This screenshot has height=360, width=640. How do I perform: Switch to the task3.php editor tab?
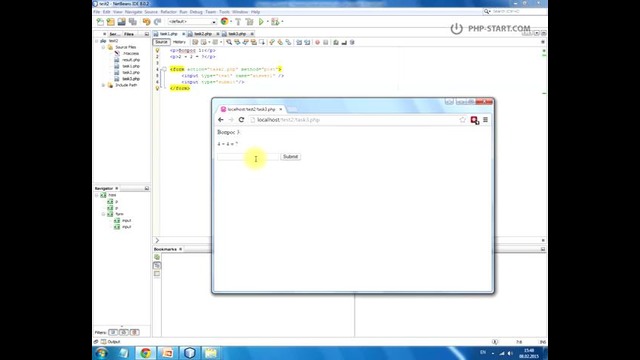click(238, 34)
